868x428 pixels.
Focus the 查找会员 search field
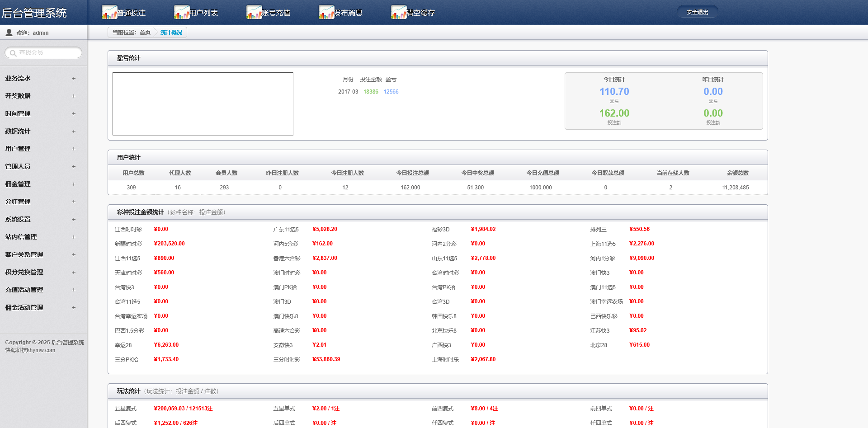(x=48, y=53)
